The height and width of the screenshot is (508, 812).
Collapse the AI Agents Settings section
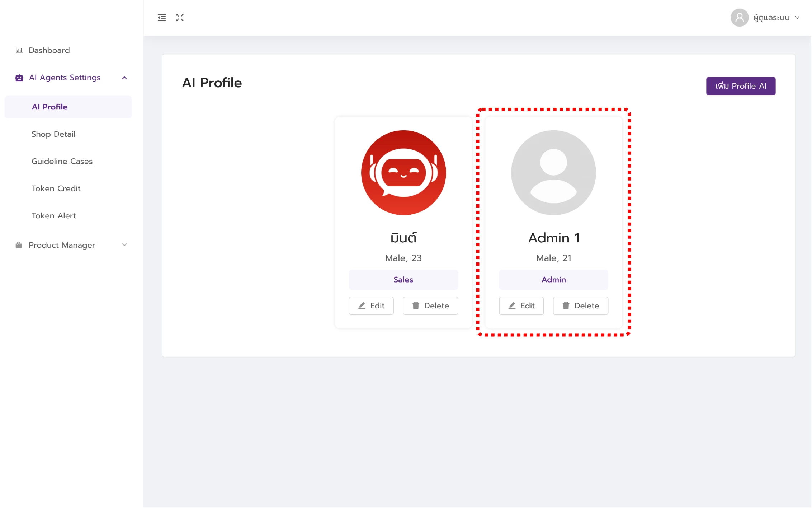click(x=124, y=78)
